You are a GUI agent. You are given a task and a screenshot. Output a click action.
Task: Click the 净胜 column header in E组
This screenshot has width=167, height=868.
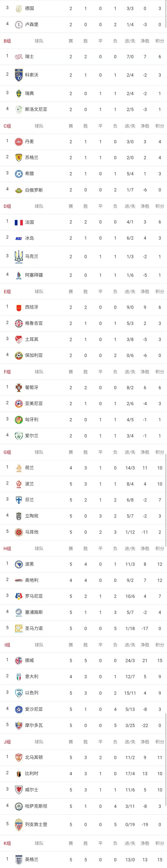[145, 292]
